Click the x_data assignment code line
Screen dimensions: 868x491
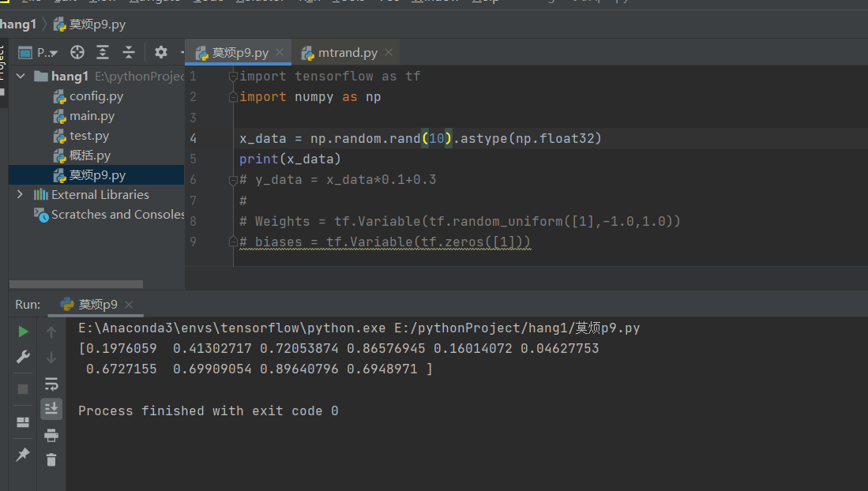pyautogui.click(x=420, y=138)
